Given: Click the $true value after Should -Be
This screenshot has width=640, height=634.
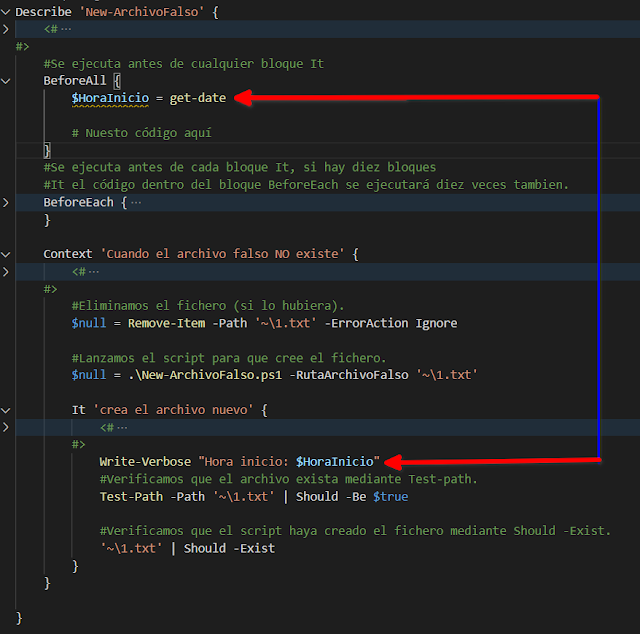Looking at the screenshot, I should [x=391, y=496].
